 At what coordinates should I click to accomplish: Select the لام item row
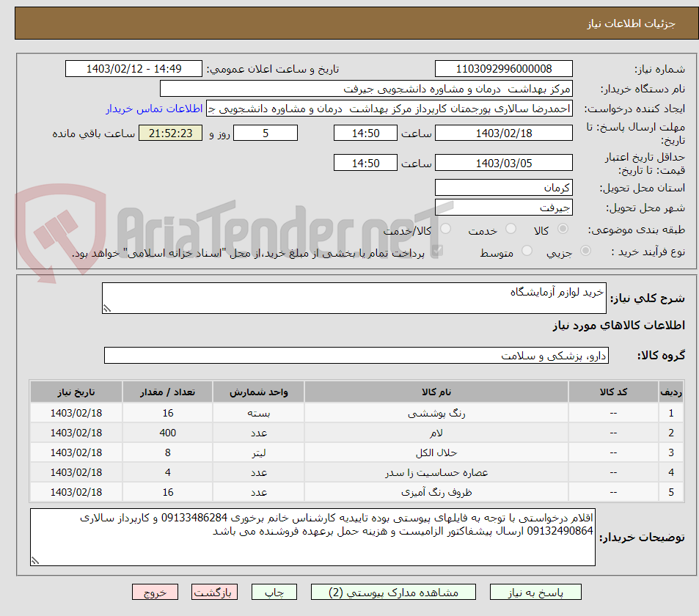click(357, 433)
